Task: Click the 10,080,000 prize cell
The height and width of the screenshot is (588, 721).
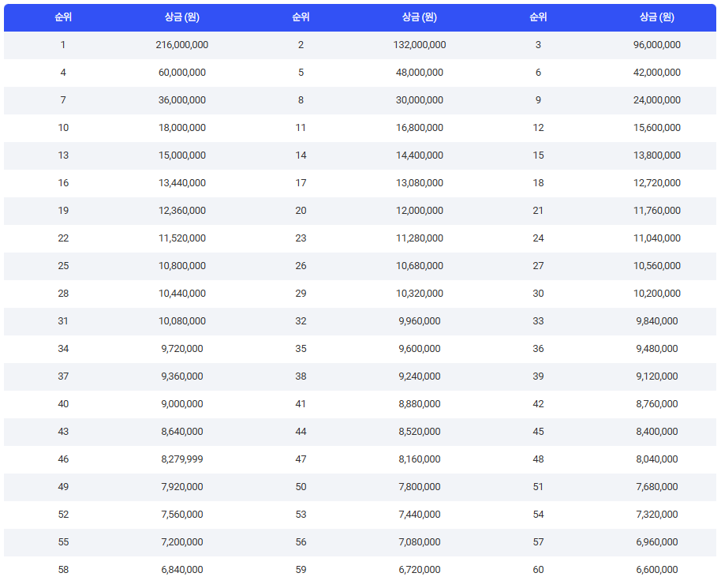Action: [x=182, y=321]
